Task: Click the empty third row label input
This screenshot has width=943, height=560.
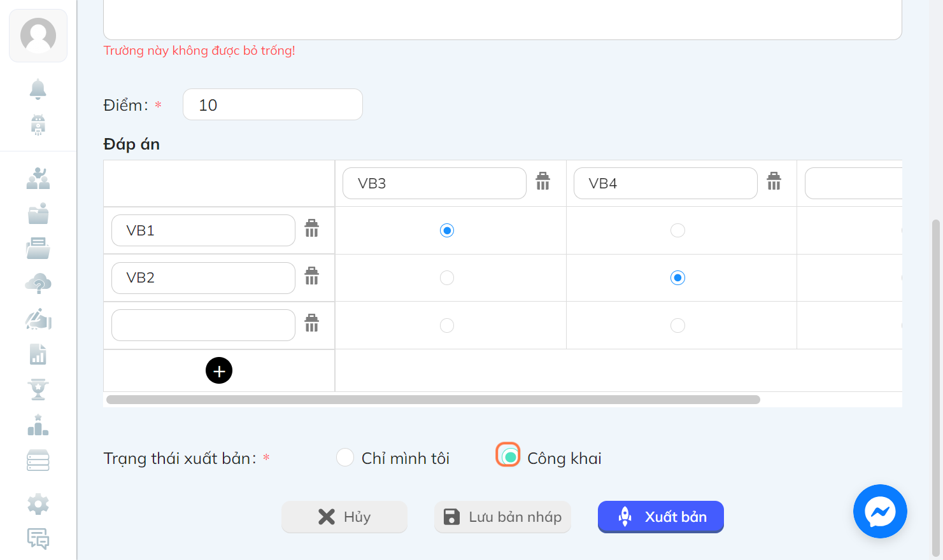Action: coord(203,325)
